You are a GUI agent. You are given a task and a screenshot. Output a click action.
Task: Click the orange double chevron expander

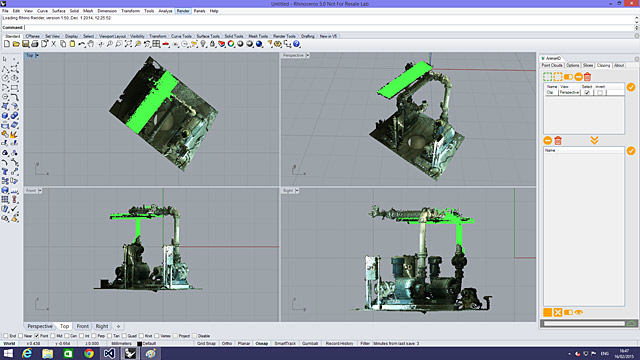594,140
